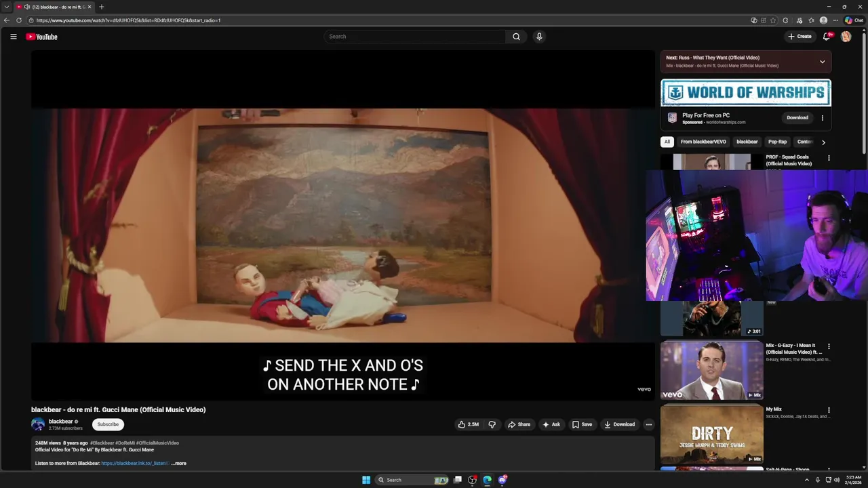Image resolution: width=868 pixels, height=488 pixels.
Task: Click the YouTube search field
Action: point(414,37)
